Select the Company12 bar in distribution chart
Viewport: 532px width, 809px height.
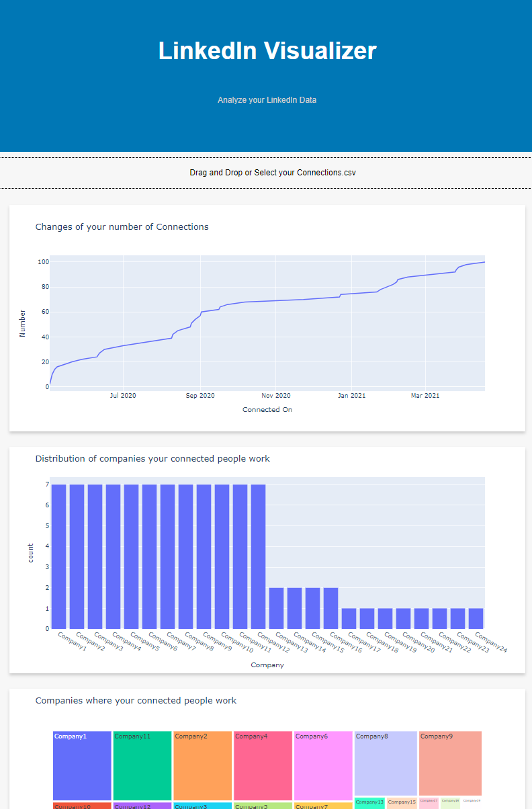[259, 556]
